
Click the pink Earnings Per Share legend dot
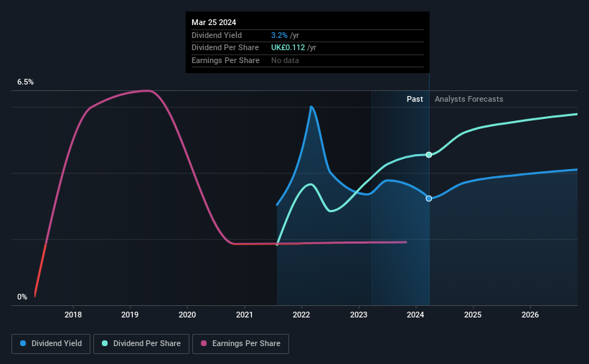tap(204, 343)
